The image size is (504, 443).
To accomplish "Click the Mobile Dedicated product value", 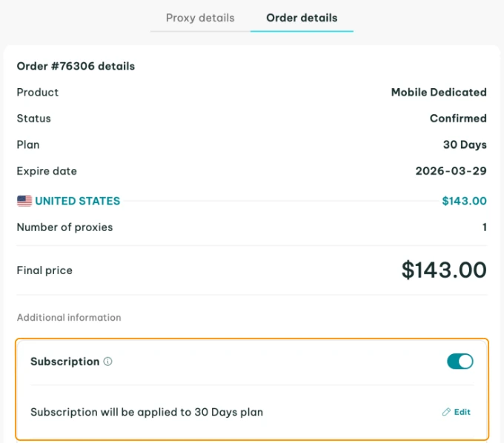I will (x=439, y=93).
